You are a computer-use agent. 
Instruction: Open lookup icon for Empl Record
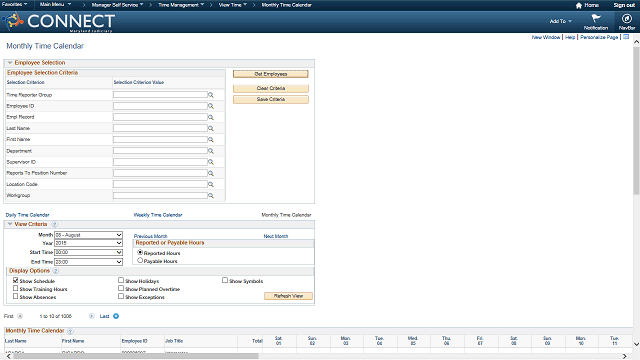coord(211,117)
